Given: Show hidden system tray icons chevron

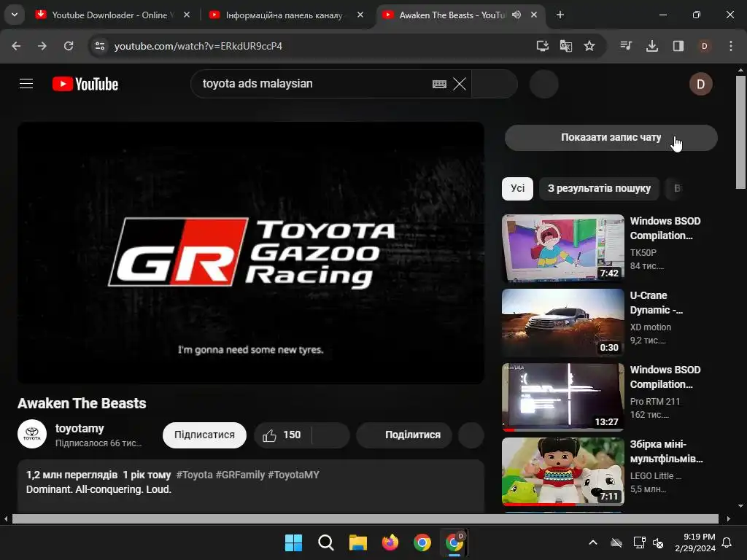Looking at the screenshot, I should (x=593, y=542).
